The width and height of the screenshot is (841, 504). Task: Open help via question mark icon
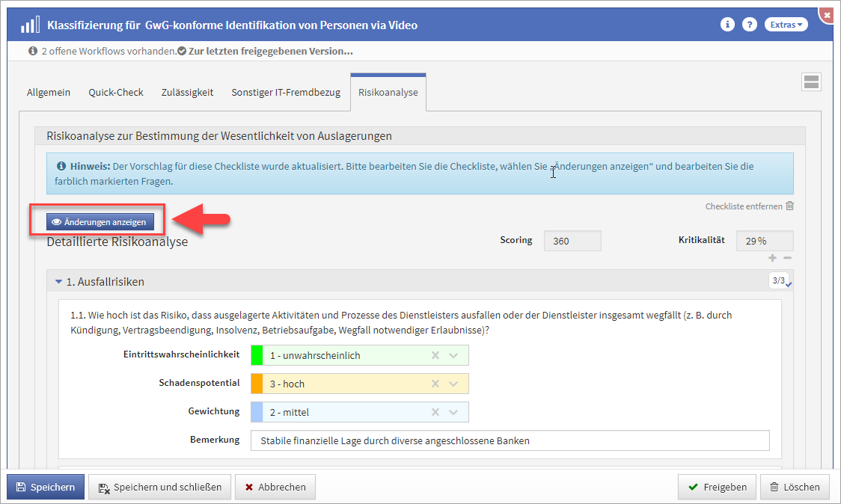tap(749, 25)
